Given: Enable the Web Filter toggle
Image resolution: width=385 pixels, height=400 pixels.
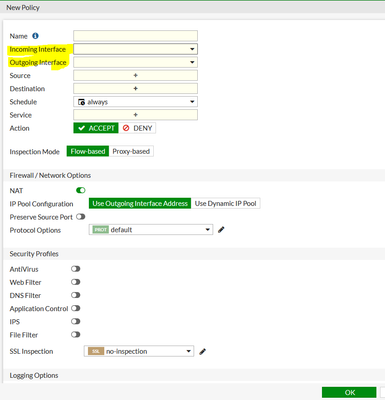Looking at the screenshot, I should (76, 282).
